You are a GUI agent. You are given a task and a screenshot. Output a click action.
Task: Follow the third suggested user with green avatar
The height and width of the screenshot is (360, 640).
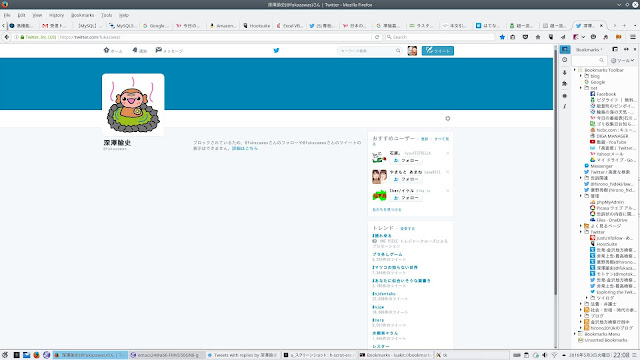(406, 198)
